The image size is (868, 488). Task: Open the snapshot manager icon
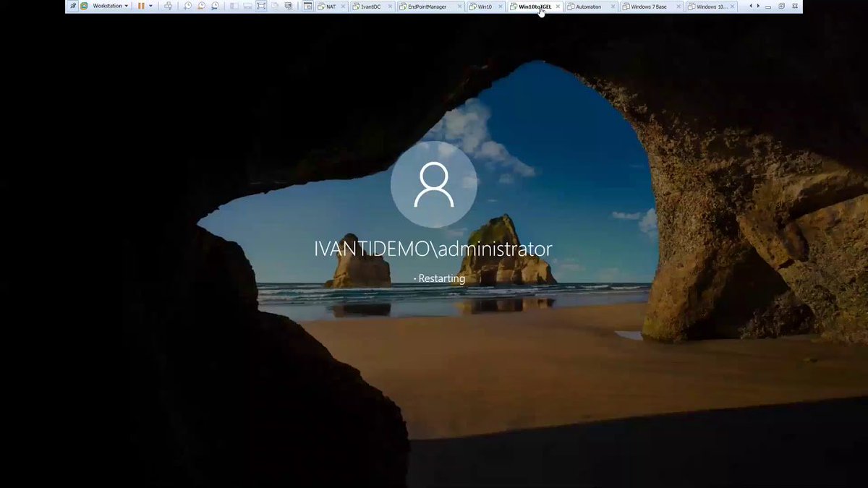[x=215, y=6]
